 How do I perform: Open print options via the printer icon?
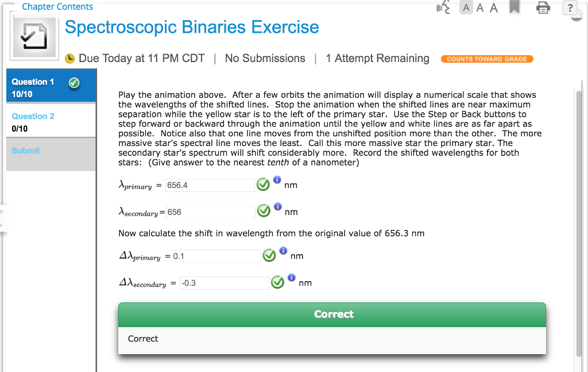543,9
